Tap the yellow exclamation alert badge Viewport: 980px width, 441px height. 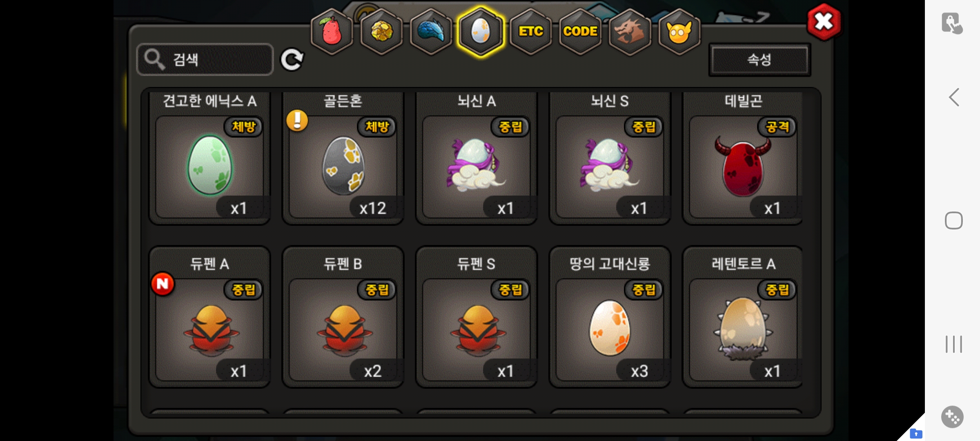pyautogui.click(x=297, y=120)
